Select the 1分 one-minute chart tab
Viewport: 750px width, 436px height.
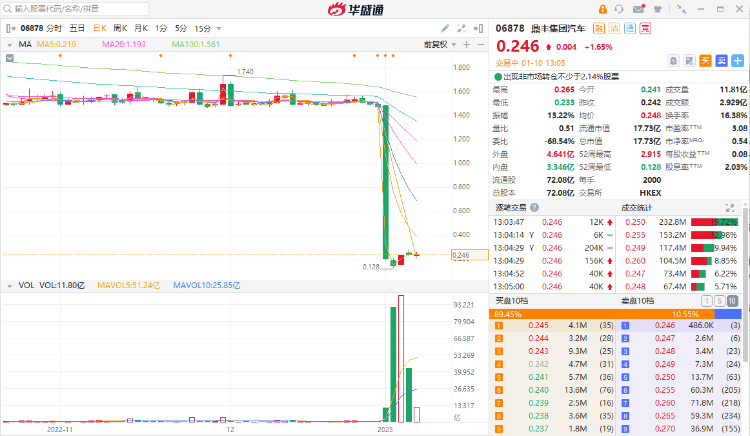point(161,28)
